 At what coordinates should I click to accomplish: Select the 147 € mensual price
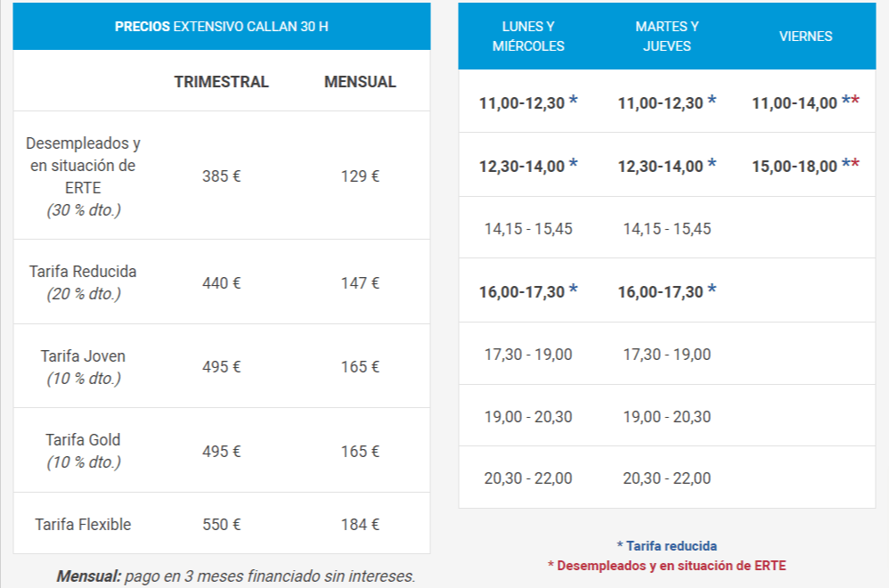(360, 283)
